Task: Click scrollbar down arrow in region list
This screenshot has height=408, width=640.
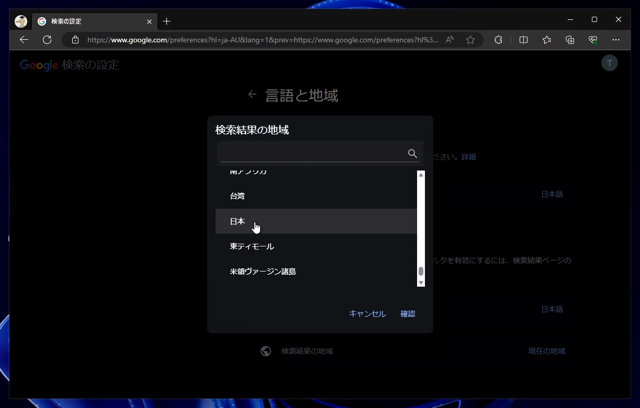Action: tap(421, 282)
